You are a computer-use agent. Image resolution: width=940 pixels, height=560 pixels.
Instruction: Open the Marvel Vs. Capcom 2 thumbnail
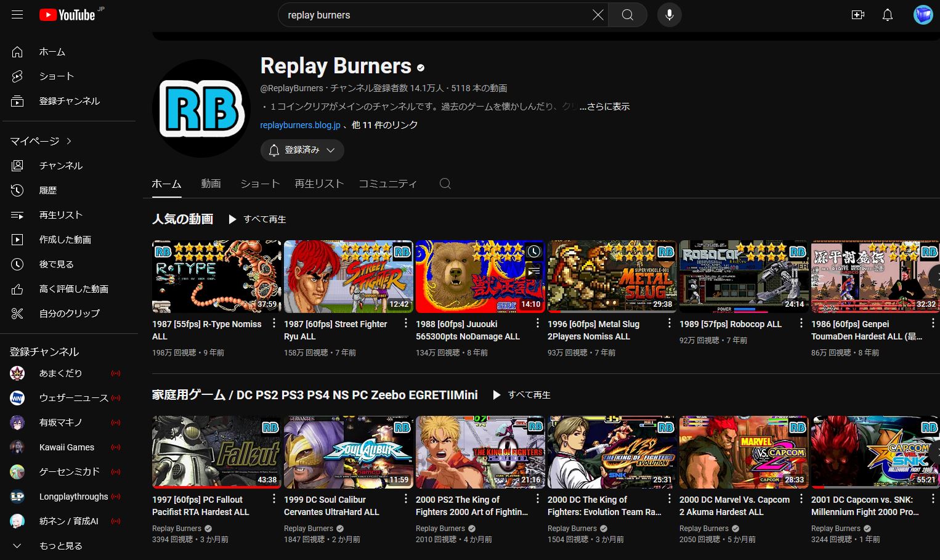click(x=744, y=452)
